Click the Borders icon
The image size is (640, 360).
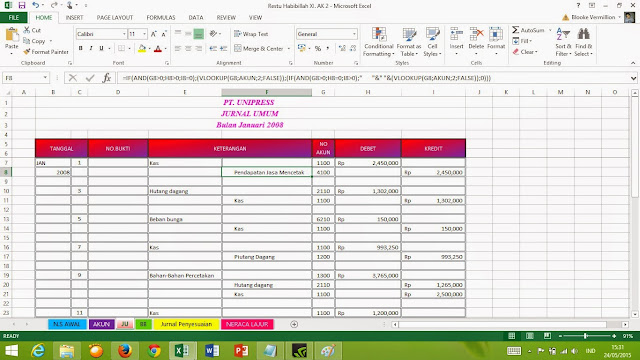click(122, 48)
